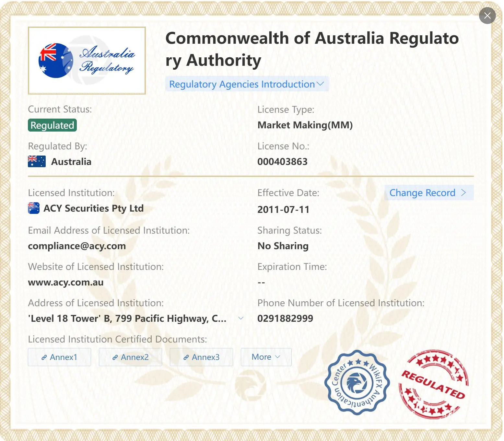Viewport: 504px width, 441px height.
Task: Click the www.acy.com.au website text
Action: [66, 282]
